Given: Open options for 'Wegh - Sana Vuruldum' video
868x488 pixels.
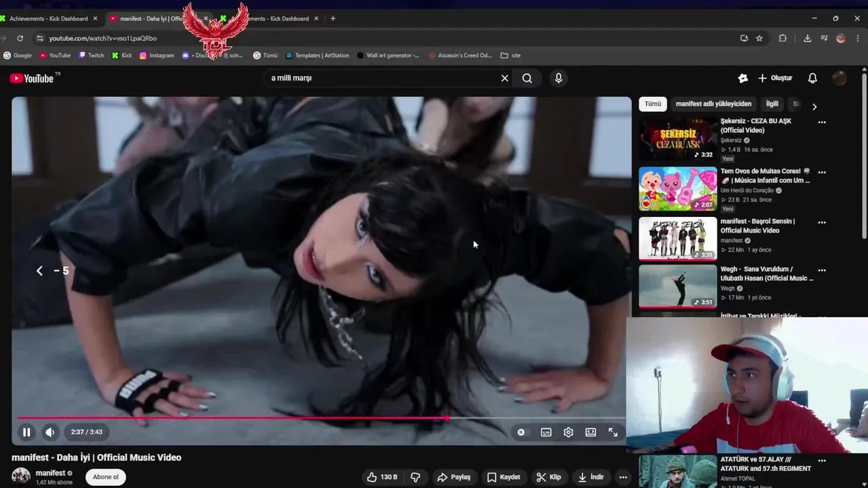Looking at the screenshot, I should 822,270.
